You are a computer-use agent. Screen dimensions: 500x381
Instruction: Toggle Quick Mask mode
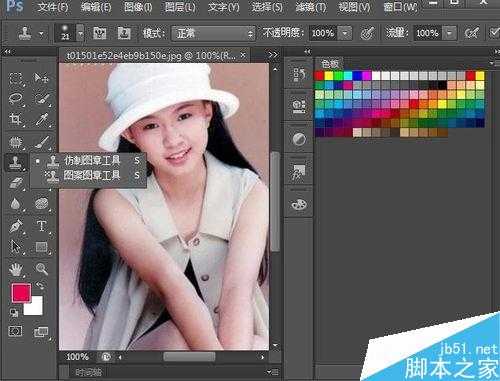pyautogui.click(x=15, y=331)
